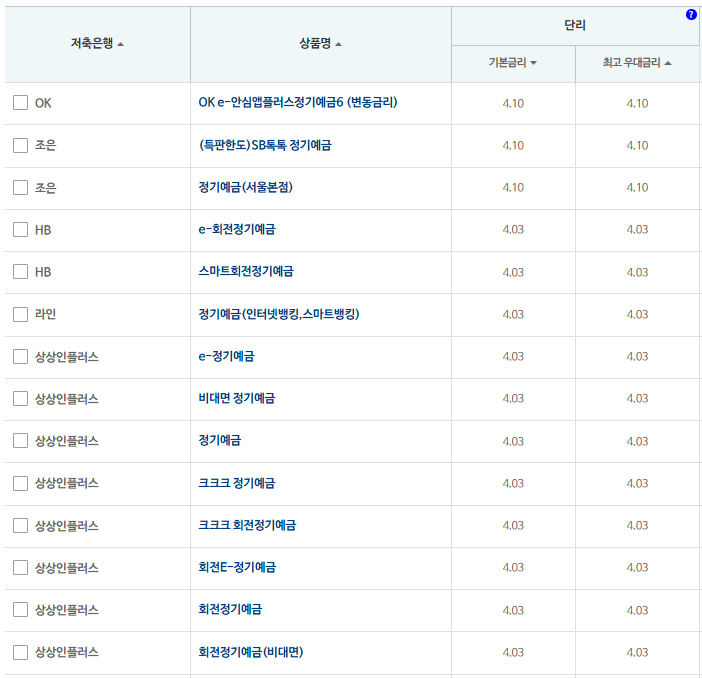Sort by 기본금리 column arrow

pyautogui.click(x=533, y=63)
